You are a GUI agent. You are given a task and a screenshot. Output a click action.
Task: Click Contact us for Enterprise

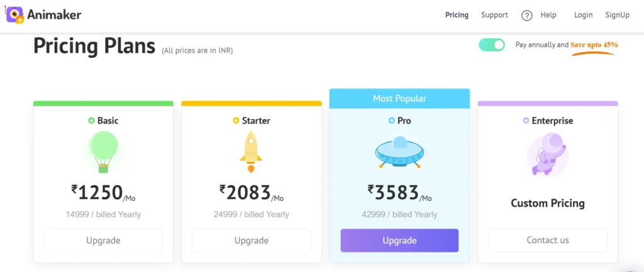coord(548,241)
